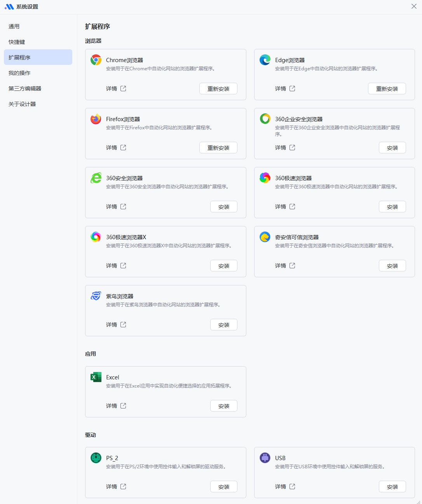Image resolution: width=422 pixels, height=504 pixels.
Task: Open details external-link icon for 360极速浏览器X
Action: pyautogui.click(x=123, y=266)
